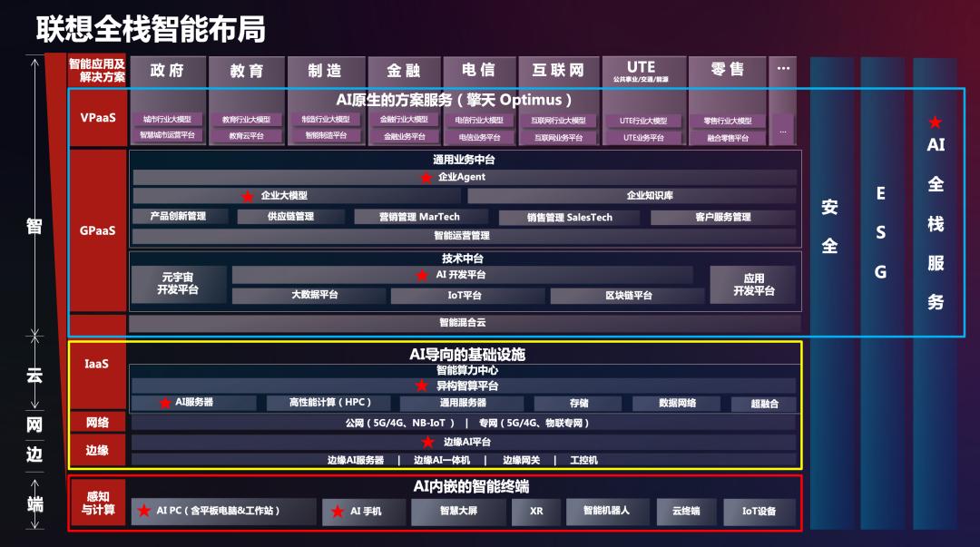Click the VPaaS layer label

[x=98, y=118]
